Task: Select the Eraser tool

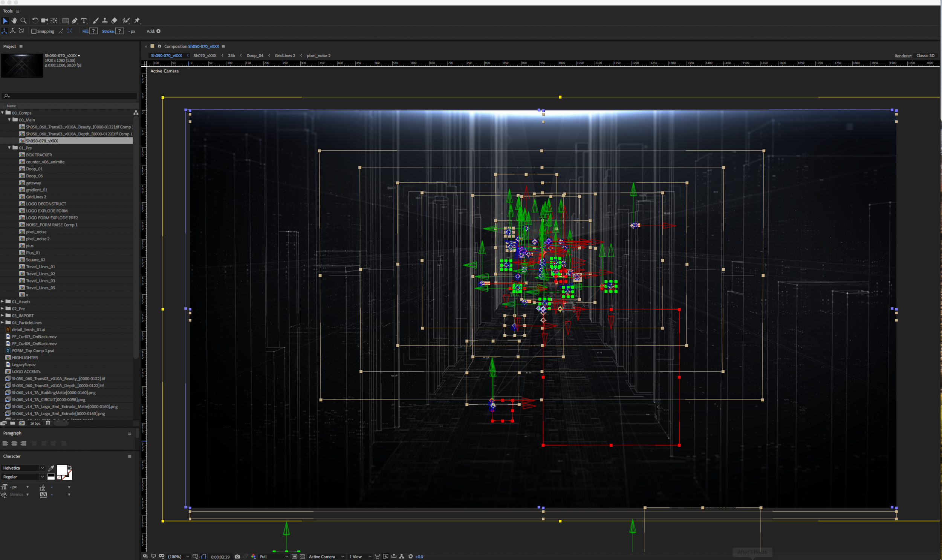Action: [114, 21]
